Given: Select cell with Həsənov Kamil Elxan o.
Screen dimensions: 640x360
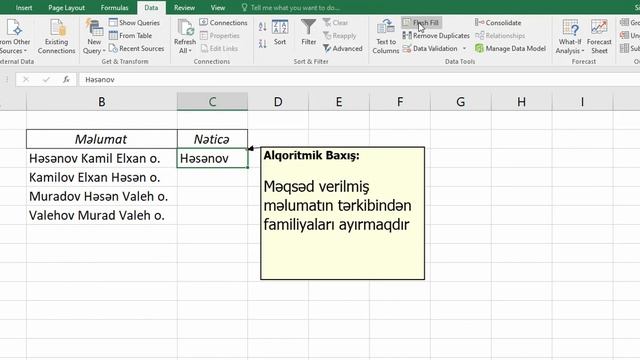Looking at the screenshot, I should pos(102,158).
